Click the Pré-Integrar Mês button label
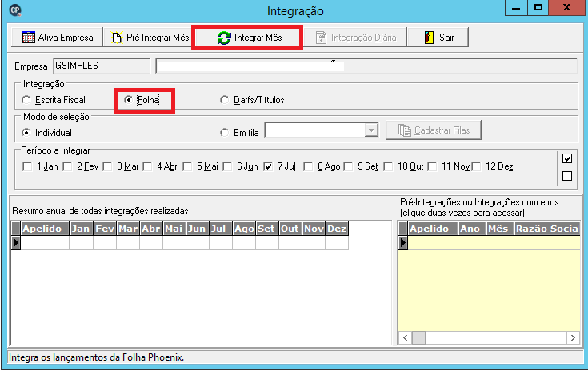This screenshot has height=371, width=588. coord(158,38)
